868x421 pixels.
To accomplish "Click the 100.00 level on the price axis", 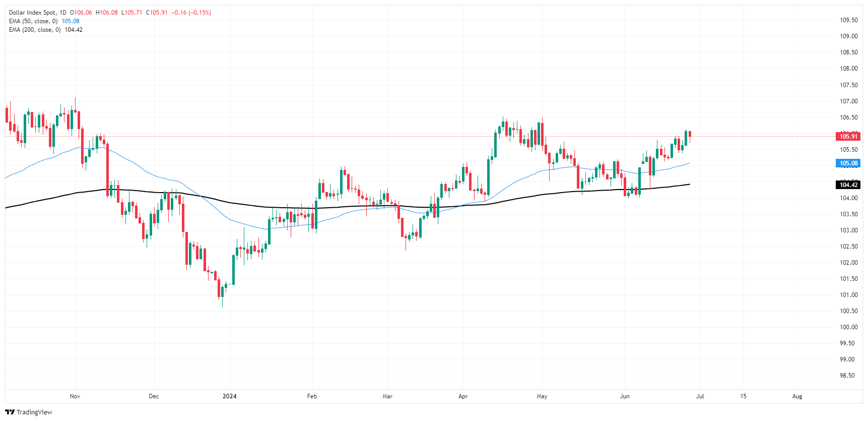I will coord(848,327).
